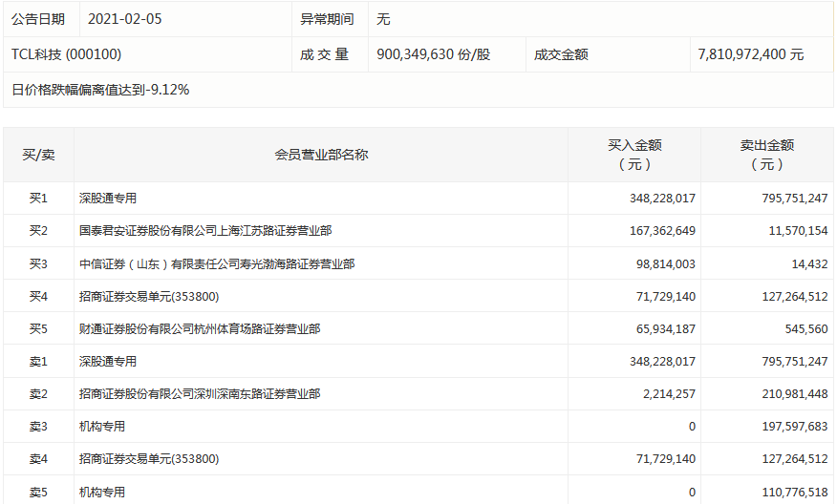Click the 成交金额 value 7,810,972,400 元
The image size is (837, 504).
click(x=750, y=54)
